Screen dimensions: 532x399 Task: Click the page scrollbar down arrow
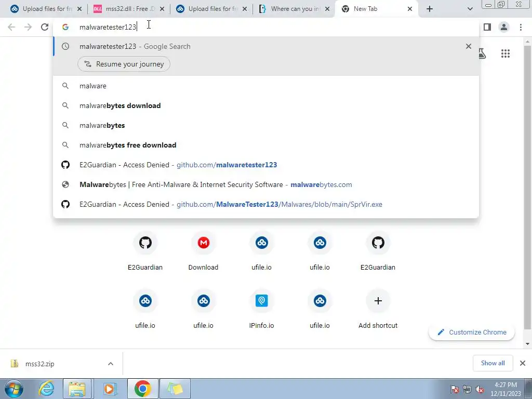528,344
